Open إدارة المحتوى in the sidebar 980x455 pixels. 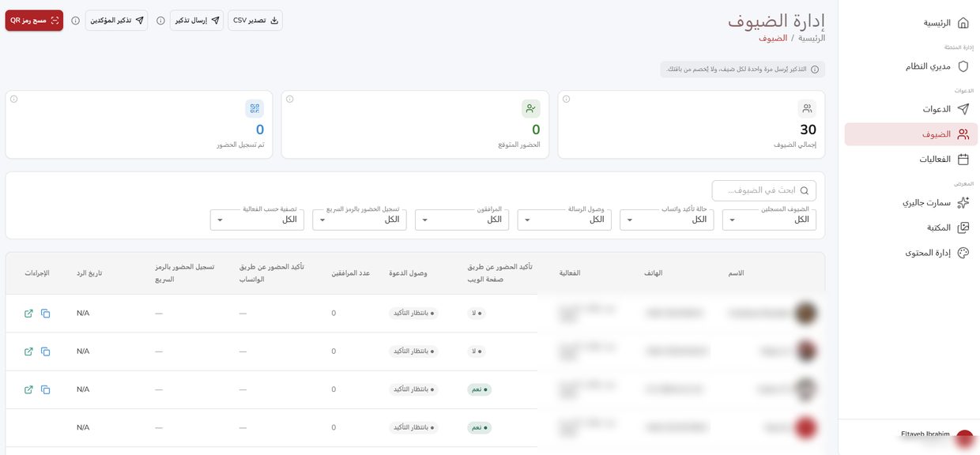pyautogui.click(x=911, y=253)
